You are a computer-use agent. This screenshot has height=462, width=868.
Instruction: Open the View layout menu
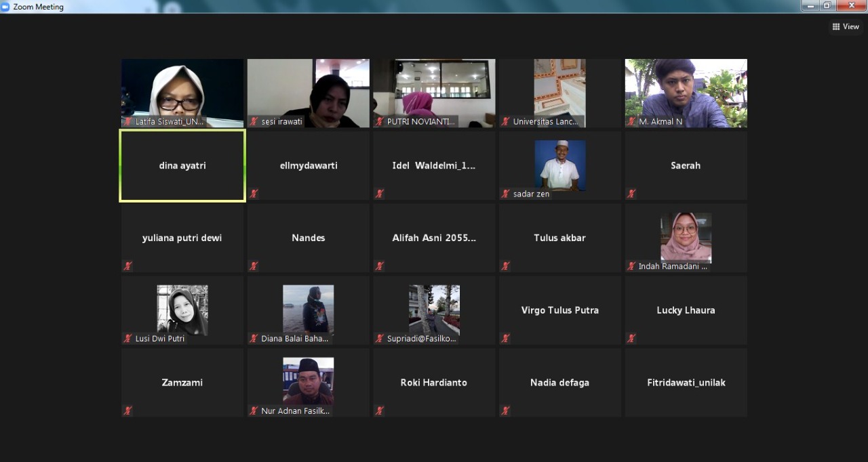click(846, 26)
